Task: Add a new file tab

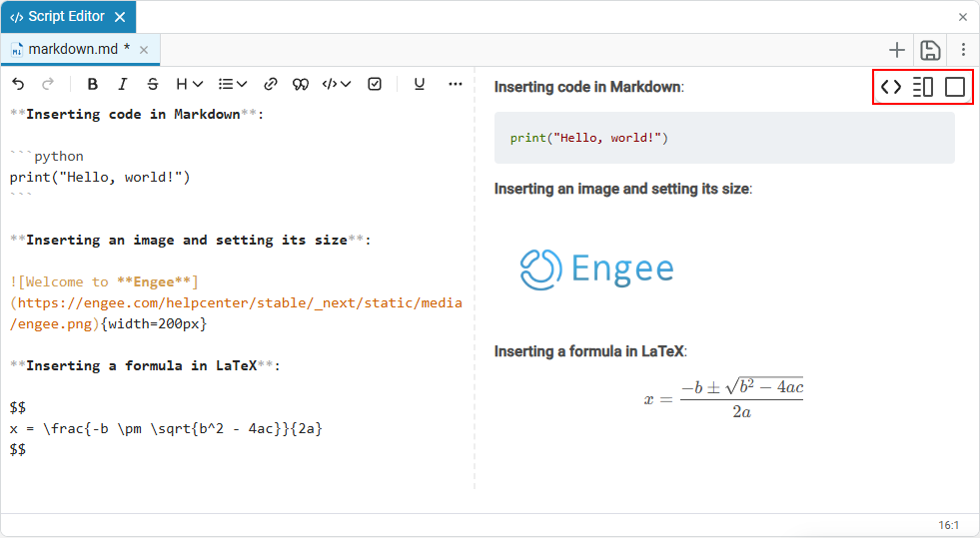Action: pos(897,50)
